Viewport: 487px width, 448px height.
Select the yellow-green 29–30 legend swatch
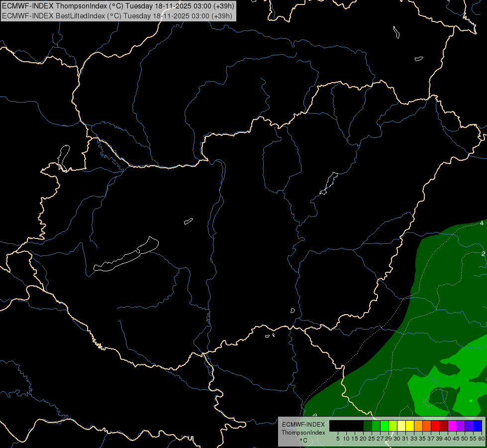click(393, 426)
